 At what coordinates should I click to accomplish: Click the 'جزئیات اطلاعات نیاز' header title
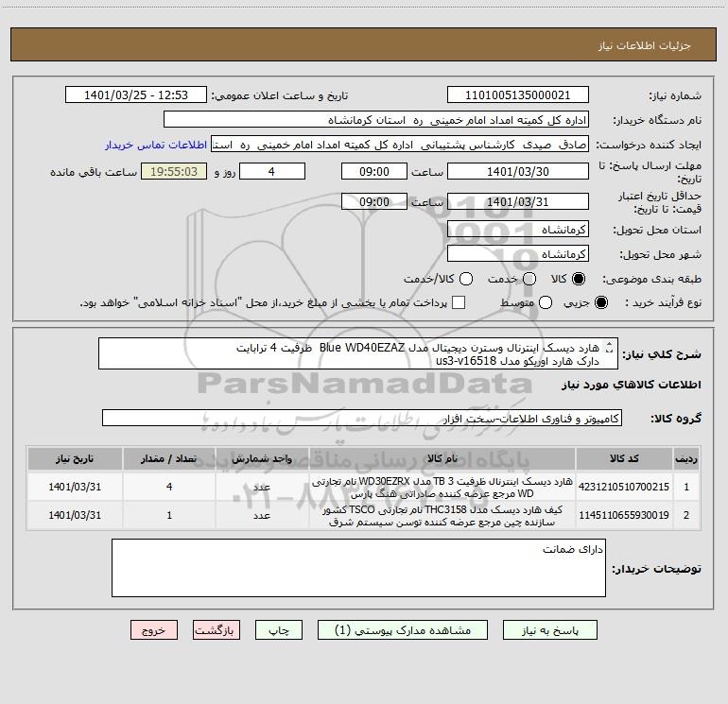645,45
